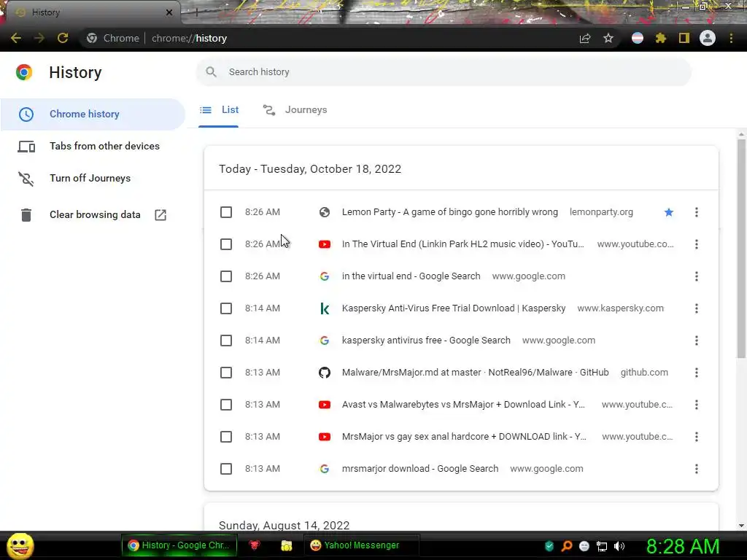This screenshot has width=747, height=560.
Task: Open Avast vs Malwarebytes vs MrsMajor link
Action: [463, 405]
